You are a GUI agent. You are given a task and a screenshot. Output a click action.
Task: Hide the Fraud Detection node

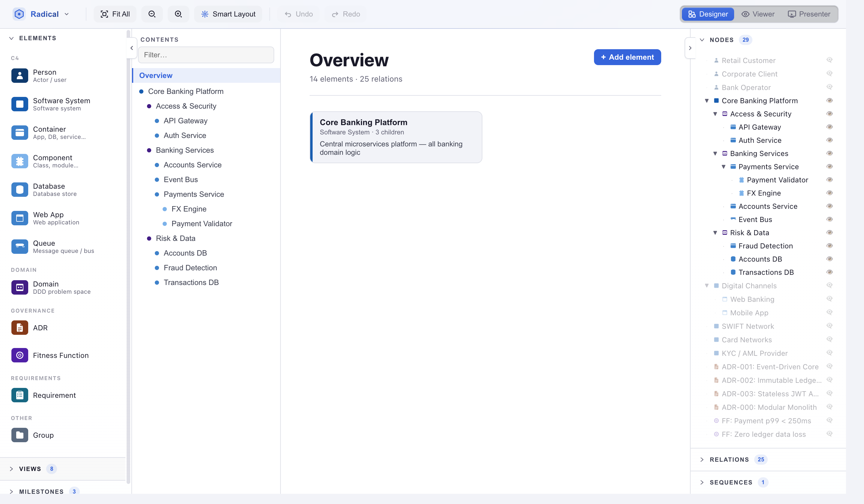click(829, 245)
